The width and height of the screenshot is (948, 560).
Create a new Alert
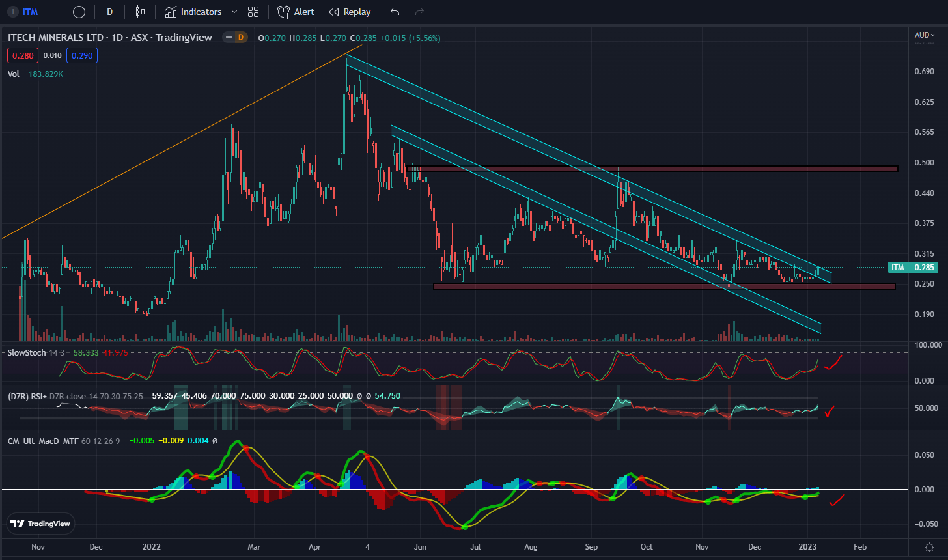pyautogui.click(x=296, y=12)
